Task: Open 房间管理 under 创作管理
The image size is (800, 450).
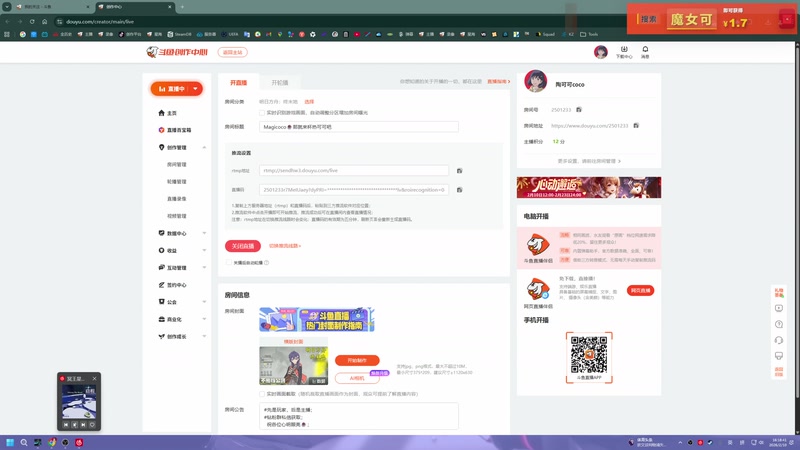Action: tap(177, 165)
